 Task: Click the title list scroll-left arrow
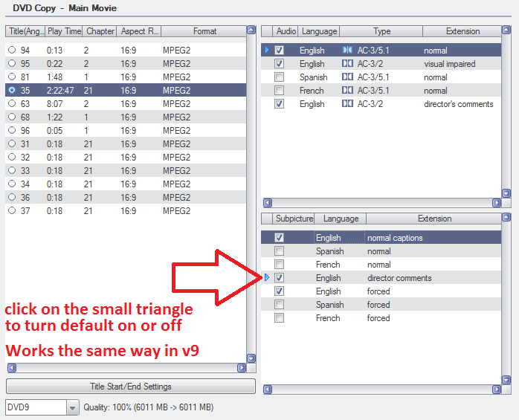[12, 368]
